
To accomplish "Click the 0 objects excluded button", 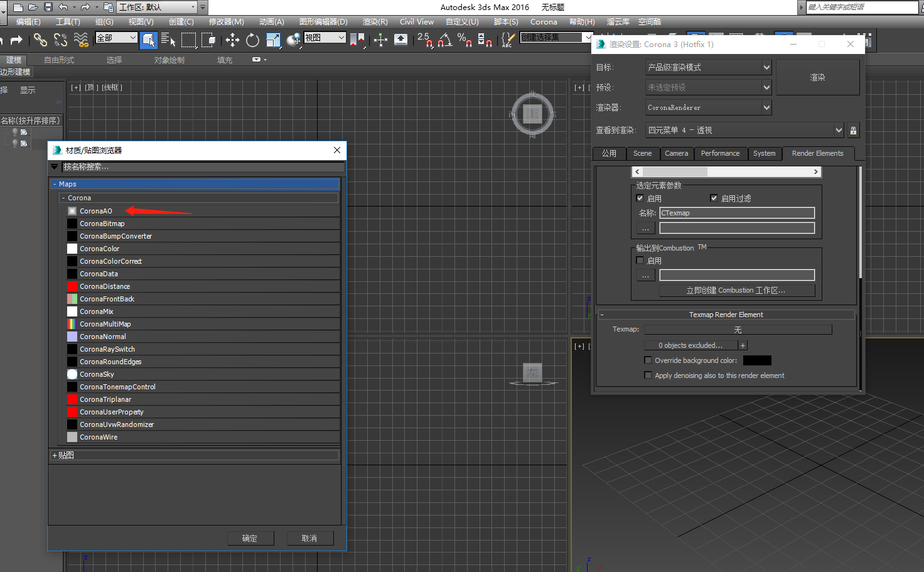I will [690, 345].
